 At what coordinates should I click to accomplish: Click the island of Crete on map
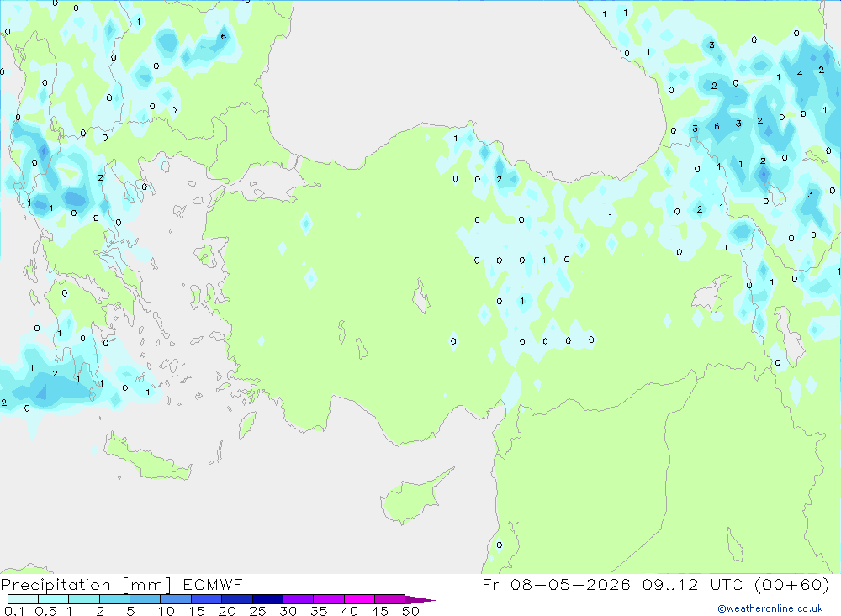147,457
